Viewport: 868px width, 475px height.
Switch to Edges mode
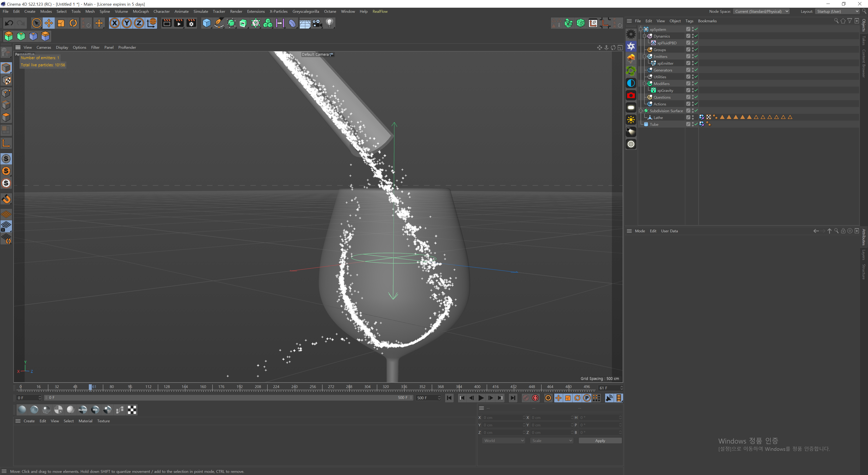coord(6,105)
